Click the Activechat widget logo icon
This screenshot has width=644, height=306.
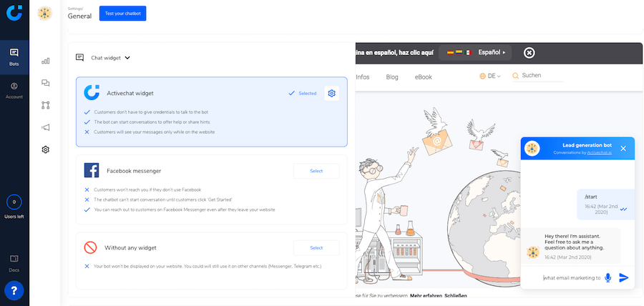pos(92,93)
